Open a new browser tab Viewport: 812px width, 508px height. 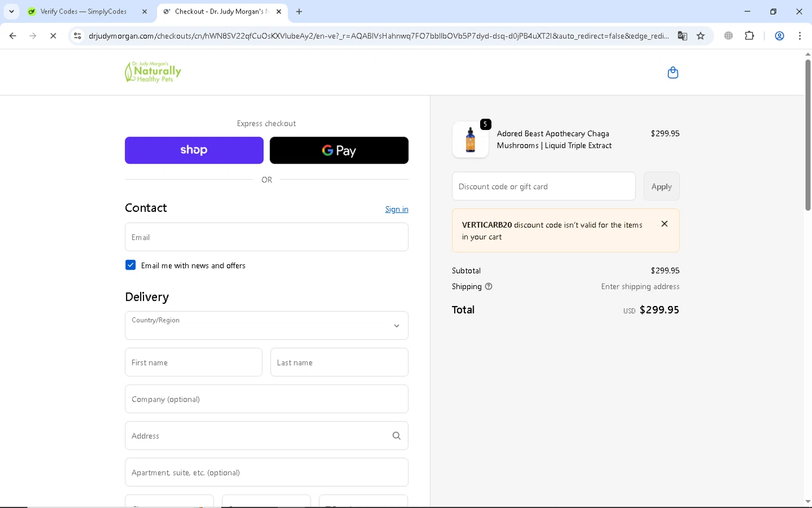(x=299, y=11)
